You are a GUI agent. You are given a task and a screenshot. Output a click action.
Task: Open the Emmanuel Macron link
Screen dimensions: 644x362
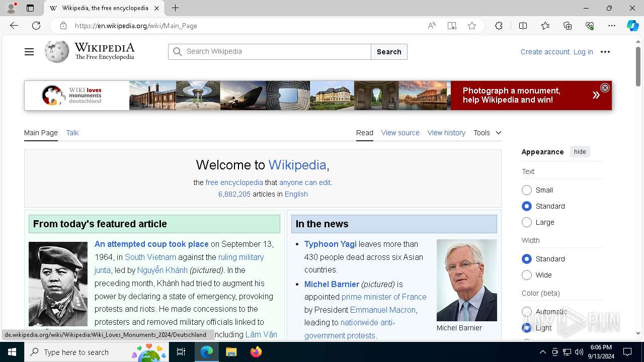383,310
